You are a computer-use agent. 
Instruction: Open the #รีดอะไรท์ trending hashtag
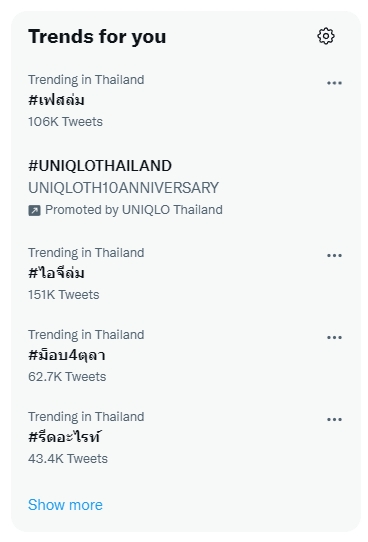point(64,437)
